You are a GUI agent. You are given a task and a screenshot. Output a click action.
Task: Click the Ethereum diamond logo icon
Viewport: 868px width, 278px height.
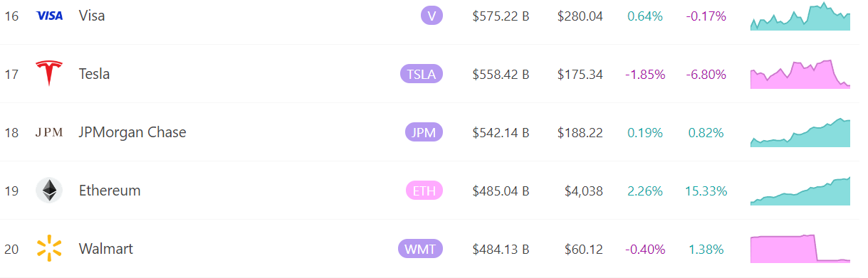49,191
